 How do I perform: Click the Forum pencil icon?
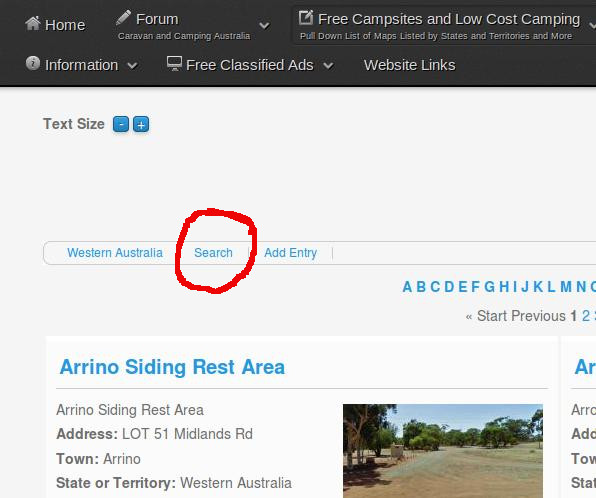(x=123, y=18)
